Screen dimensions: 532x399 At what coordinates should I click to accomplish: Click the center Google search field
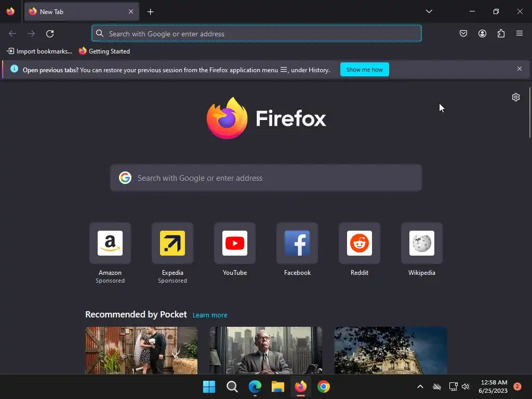coord(266,178)
